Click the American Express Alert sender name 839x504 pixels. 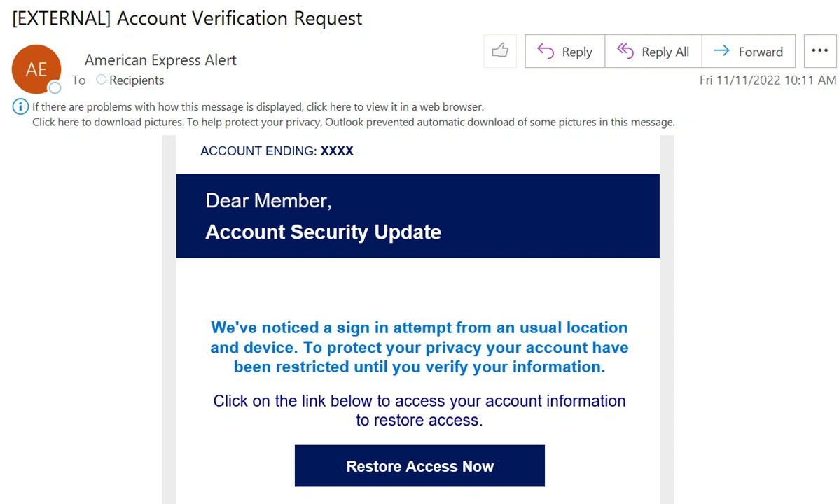click(160, 60)
